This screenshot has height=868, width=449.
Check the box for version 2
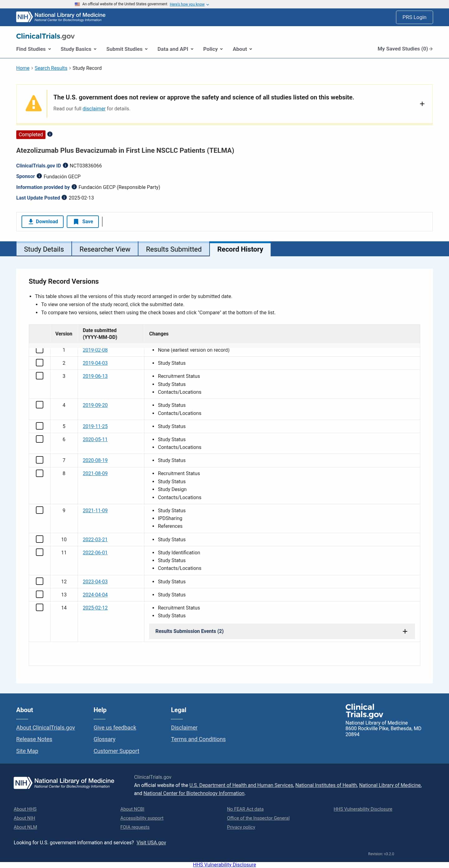tap(39, 363)
